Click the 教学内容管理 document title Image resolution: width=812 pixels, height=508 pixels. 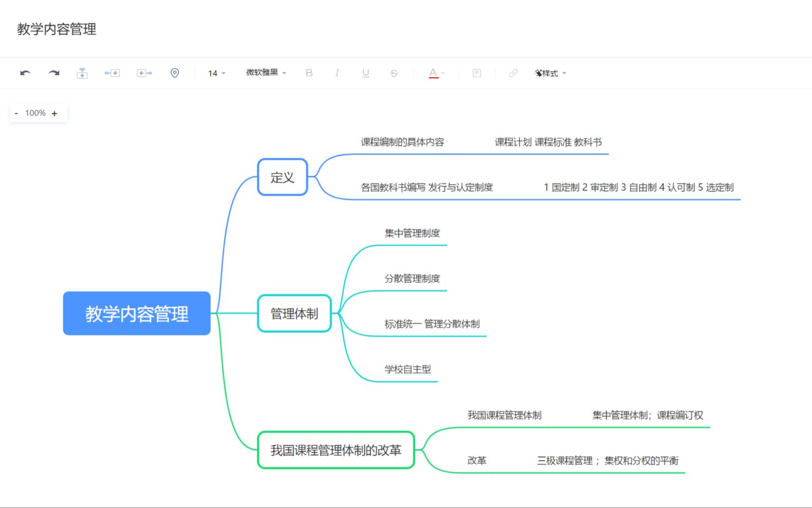pos(56,29)
